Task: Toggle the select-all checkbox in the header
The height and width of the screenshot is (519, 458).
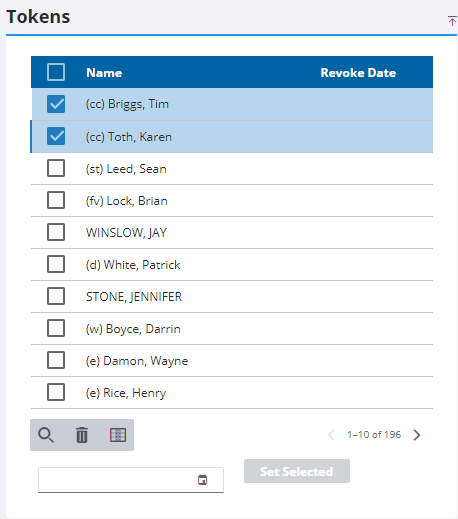Action: coord(56,72)
